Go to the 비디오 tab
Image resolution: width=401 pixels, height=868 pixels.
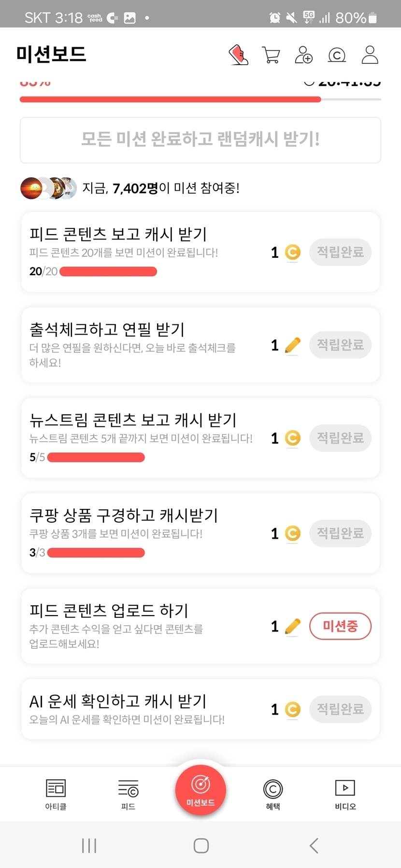[345, 794]
